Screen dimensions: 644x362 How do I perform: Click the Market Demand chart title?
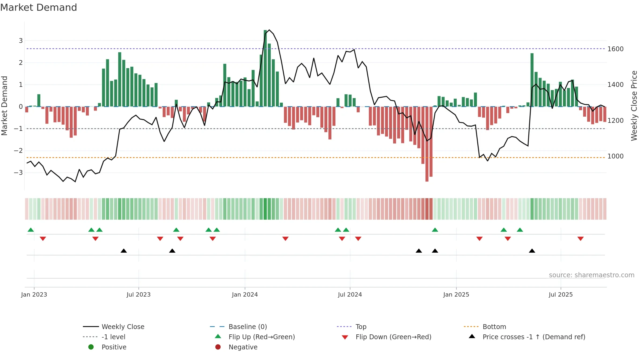point(39,8)
